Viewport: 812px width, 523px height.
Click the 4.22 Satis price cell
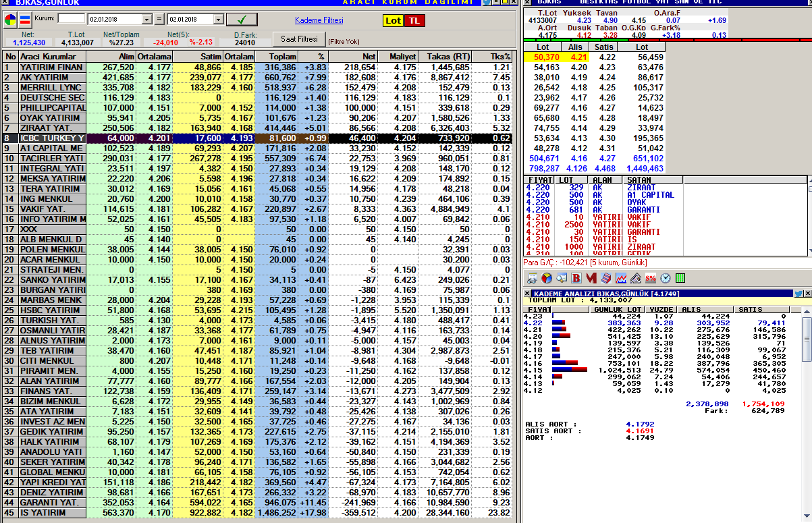click(x=604, y=57)
